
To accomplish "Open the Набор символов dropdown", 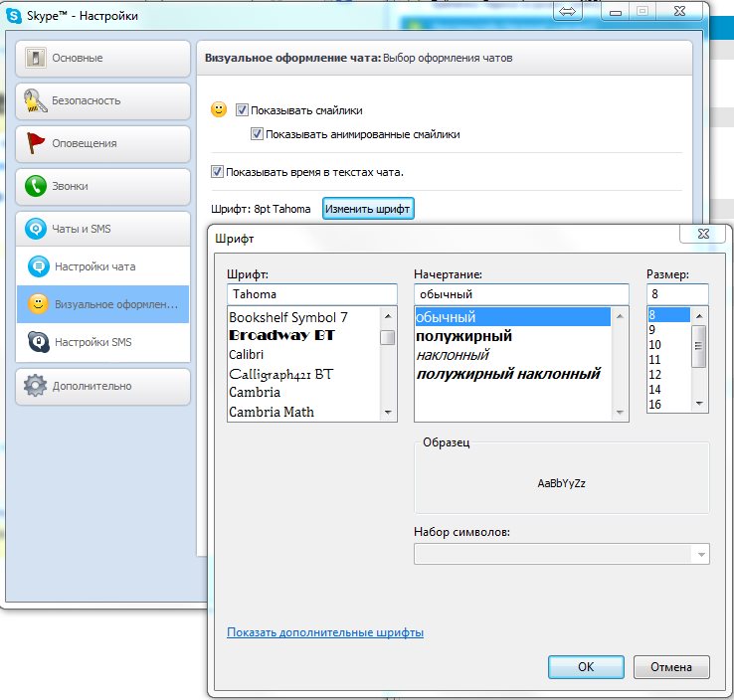I will (562, 555).
